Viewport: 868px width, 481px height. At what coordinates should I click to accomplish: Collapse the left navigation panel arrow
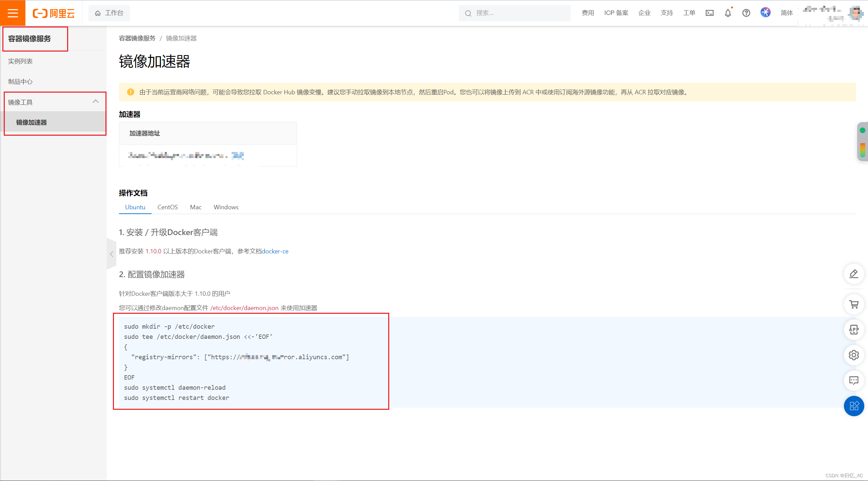(x=112, y=254)
